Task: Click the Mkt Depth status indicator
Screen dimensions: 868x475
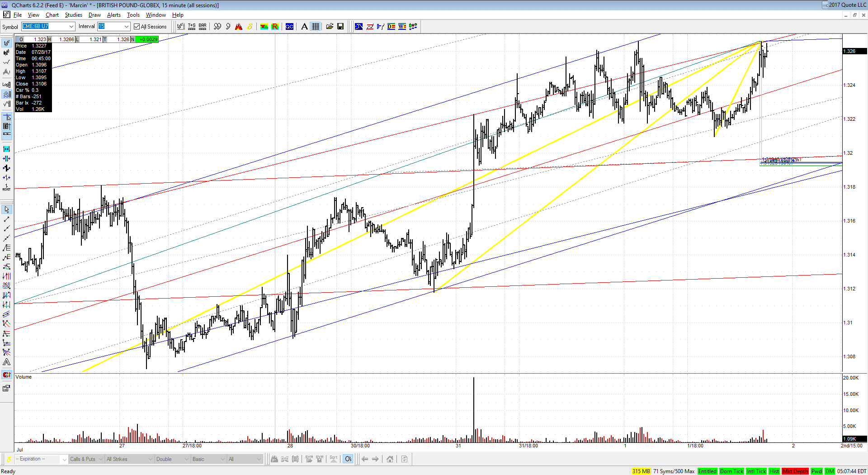Action: click(795, 471)
